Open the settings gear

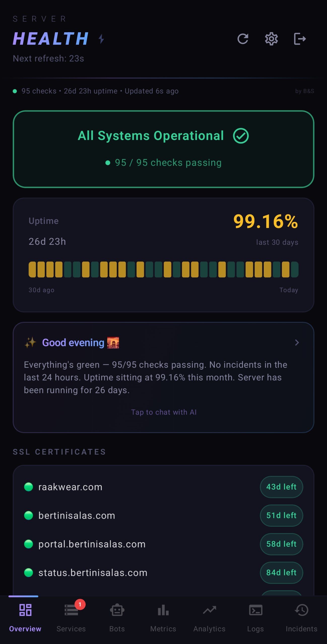[271, 39]
